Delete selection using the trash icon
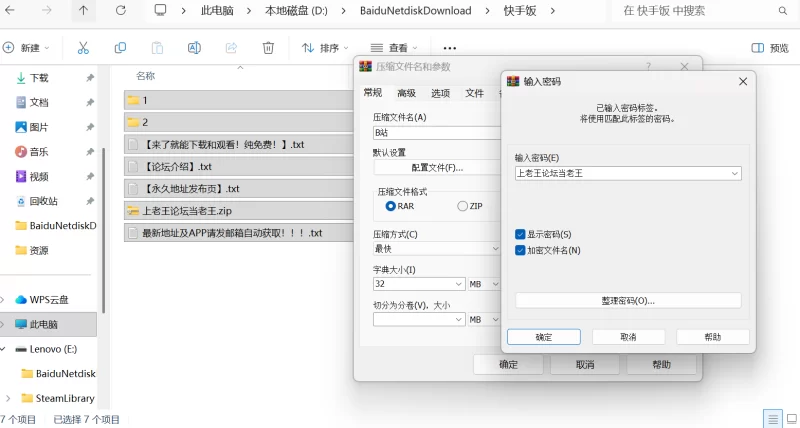Image resolution: width=800 pixels, height=428 pixels. [268, 48]
